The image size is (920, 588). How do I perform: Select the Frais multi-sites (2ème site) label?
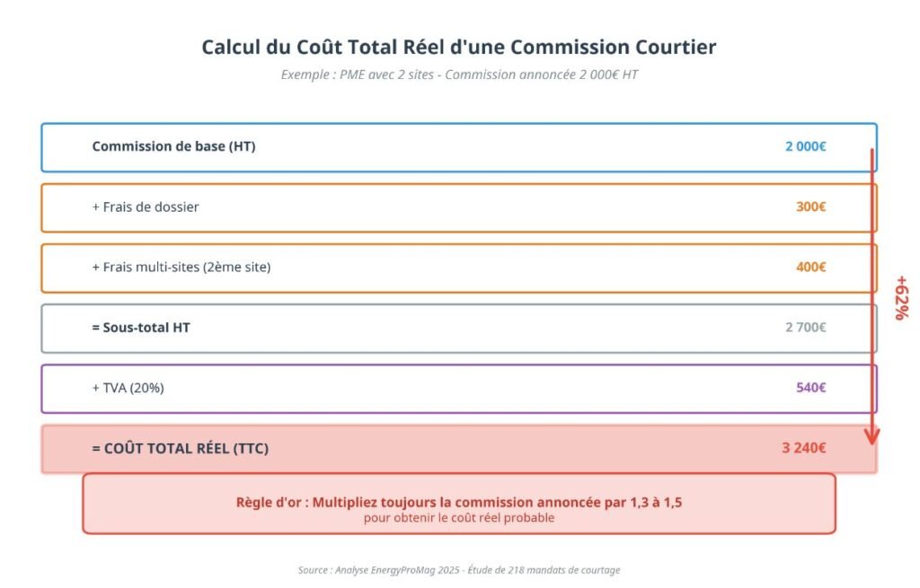click(181, 267)
